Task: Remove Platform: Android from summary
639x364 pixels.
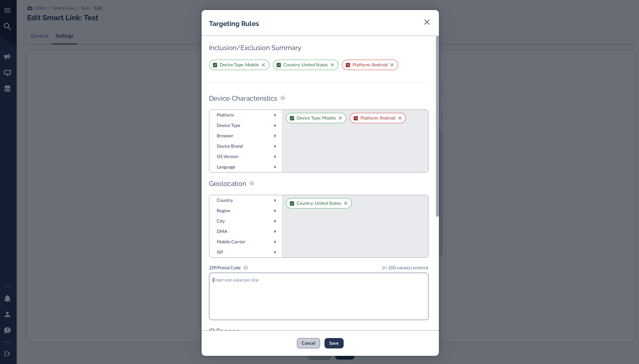Action: click(392, 65)
